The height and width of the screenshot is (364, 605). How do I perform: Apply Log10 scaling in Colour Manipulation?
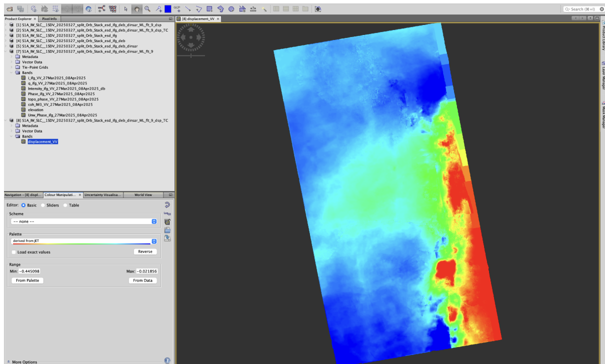pos(167,212)
